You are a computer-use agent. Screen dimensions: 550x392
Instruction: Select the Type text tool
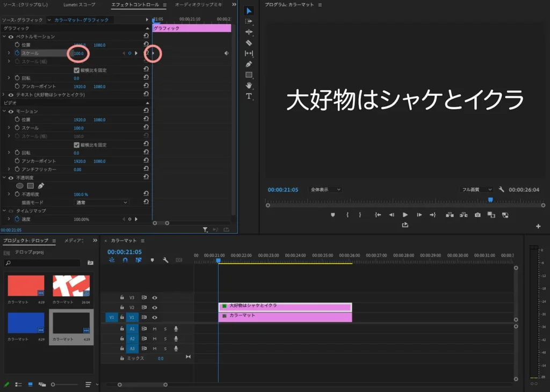[x=249, y=96]
